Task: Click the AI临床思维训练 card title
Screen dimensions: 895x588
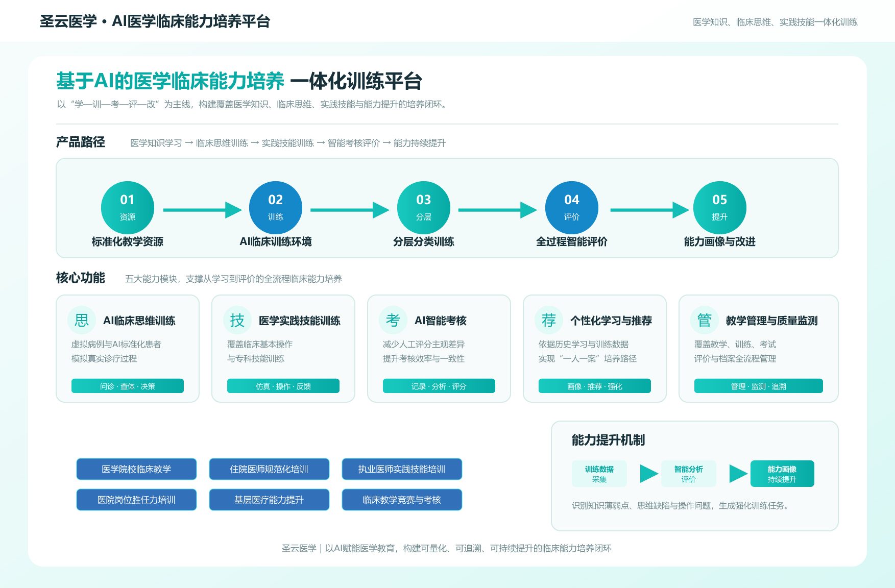Action: [x=139, y=321]
